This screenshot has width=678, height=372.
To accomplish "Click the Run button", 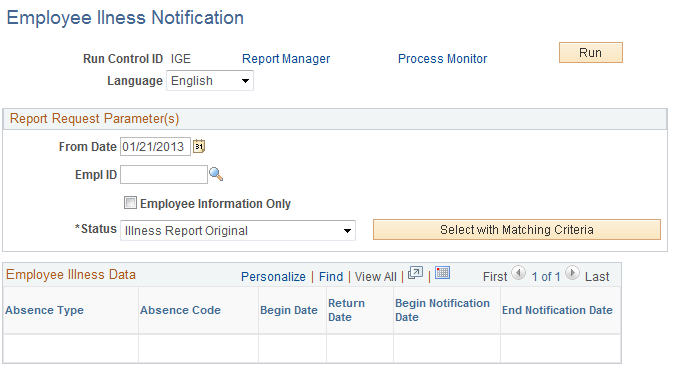I will coord(591,52).
